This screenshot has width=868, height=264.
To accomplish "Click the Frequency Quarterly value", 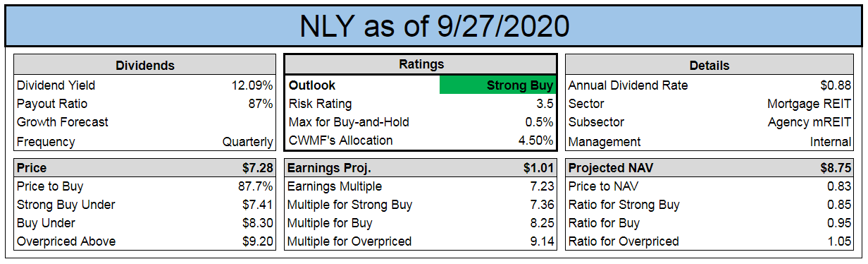I will pos(248,142).
